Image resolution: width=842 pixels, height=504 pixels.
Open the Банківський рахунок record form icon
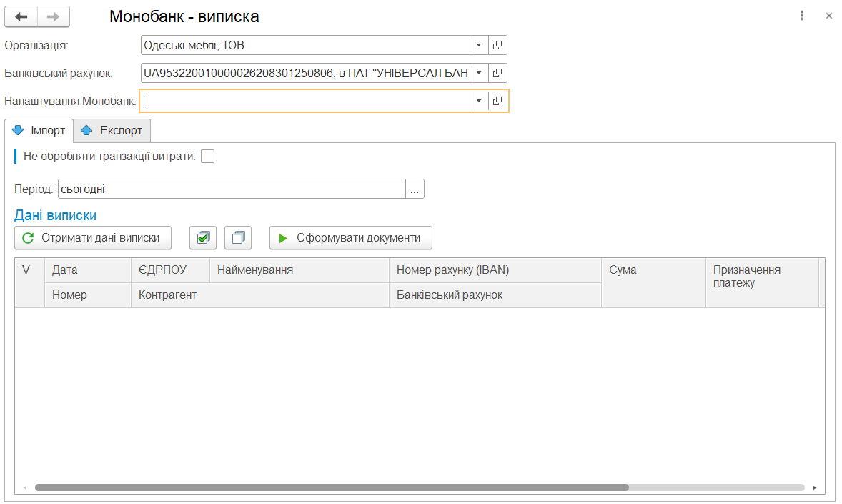tap(497, 73)
